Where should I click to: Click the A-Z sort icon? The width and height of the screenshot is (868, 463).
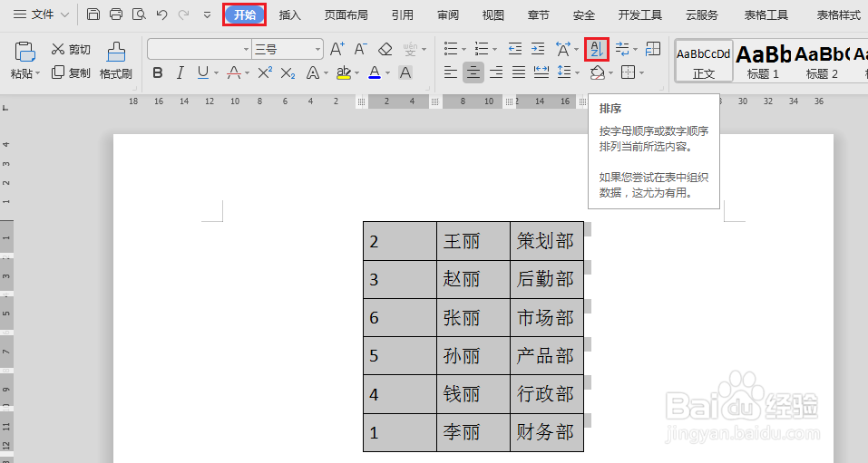coord(596,49)
